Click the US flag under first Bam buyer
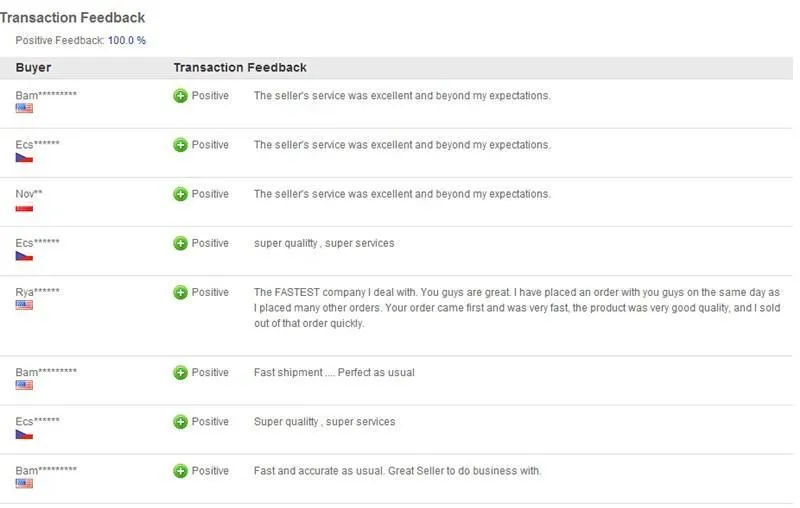800x508 pixels. (x=24, y=108)
